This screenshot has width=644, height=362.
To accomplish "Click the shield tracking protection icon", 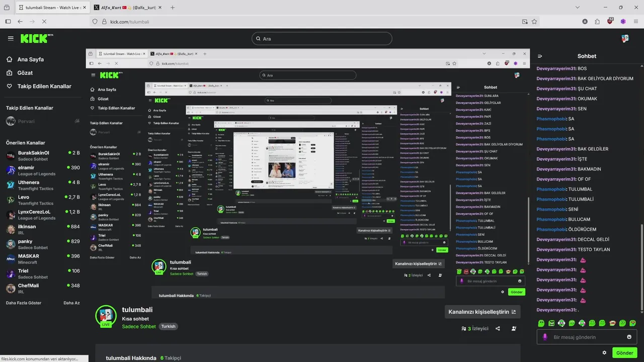I will (x=95, y=22).
